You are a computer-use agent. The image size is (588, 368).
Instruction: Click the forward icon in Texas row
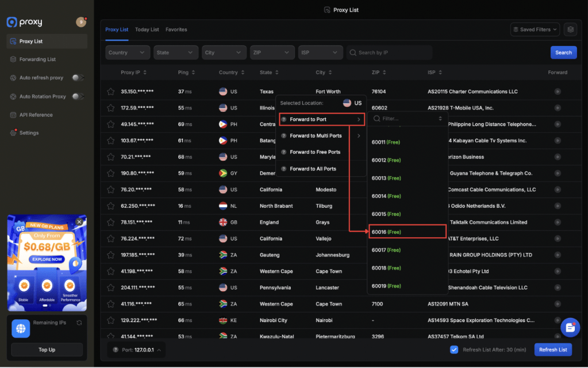coord(557,91)
